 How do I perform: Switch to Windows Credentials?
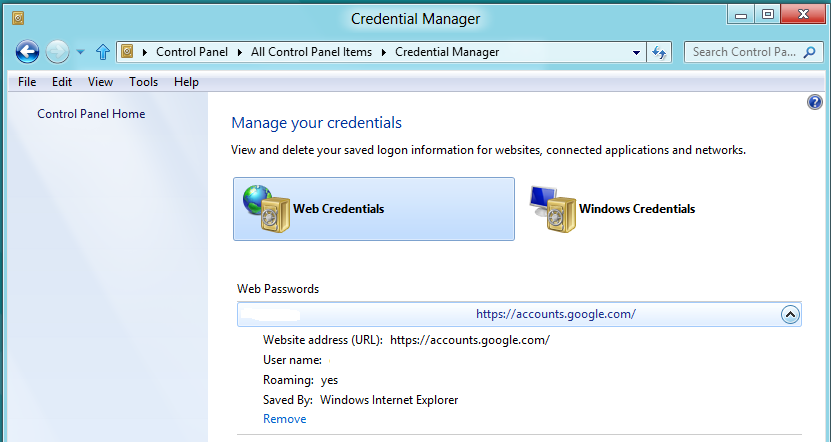(x=613, y=209)
